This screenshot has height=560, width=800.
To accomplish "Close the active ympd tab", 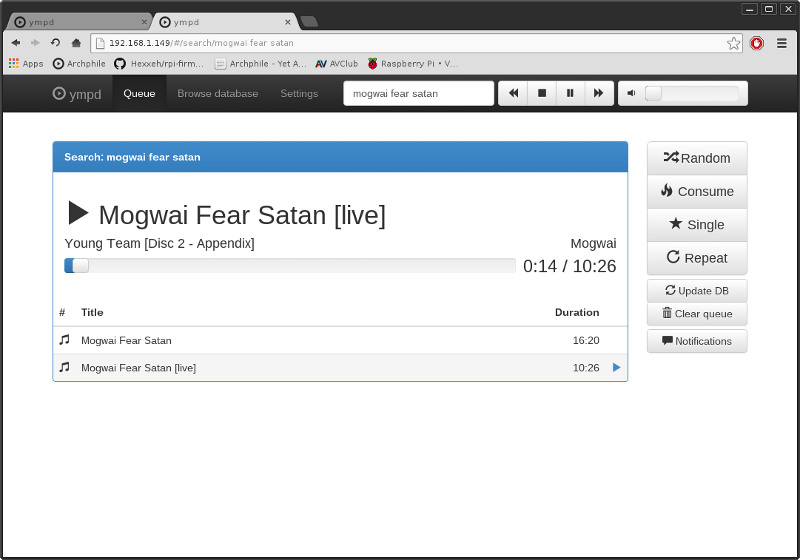I will click(x=288, y=22).
